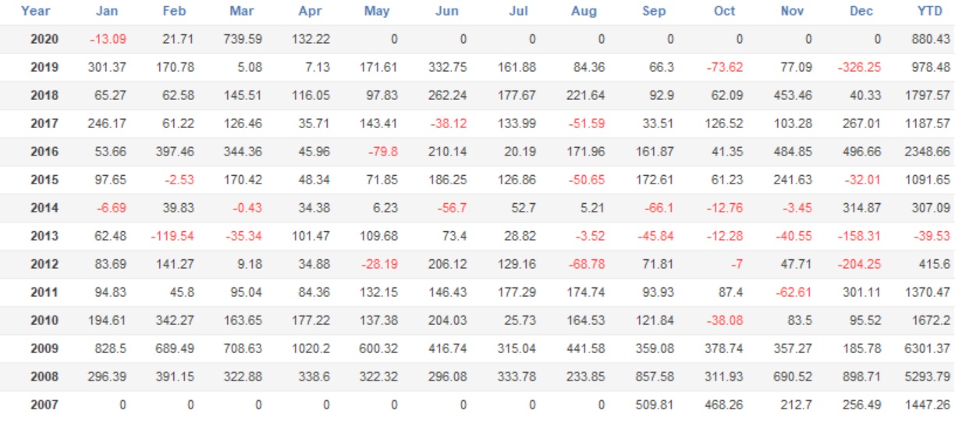Select the negative YTD value -39.53
The width and height of the screenshot is (980, 421).
click(932, 236)
